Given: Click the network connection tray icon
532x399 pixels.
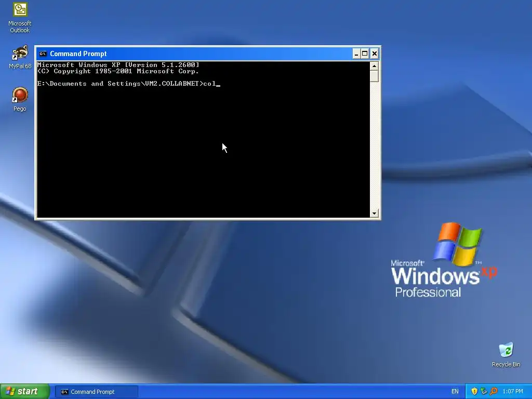Looking at the screenshot, I should tap(484, 391).
